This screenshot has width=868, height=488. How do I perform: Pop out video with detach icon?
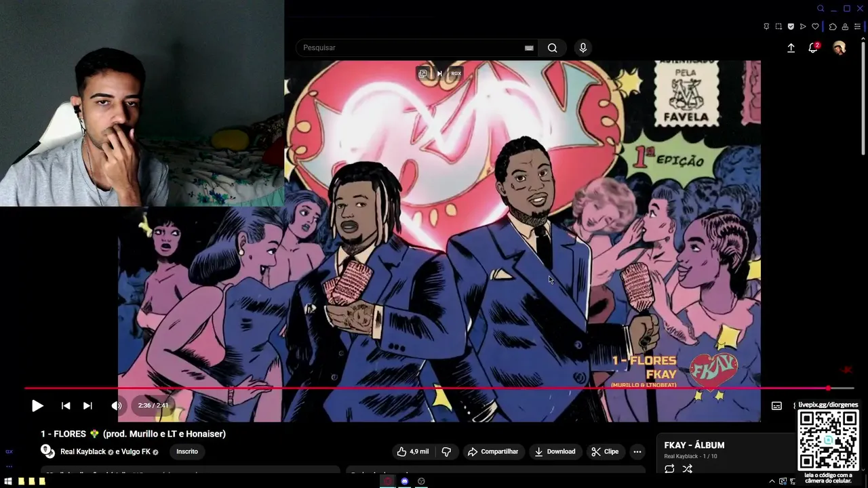pos(422,73)
